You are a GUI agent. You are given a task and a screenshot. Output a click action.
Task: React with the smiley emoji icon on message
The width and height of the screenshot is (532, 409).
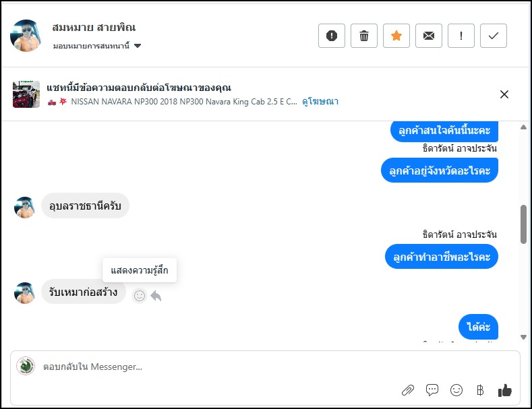click(x=139, y=295)
